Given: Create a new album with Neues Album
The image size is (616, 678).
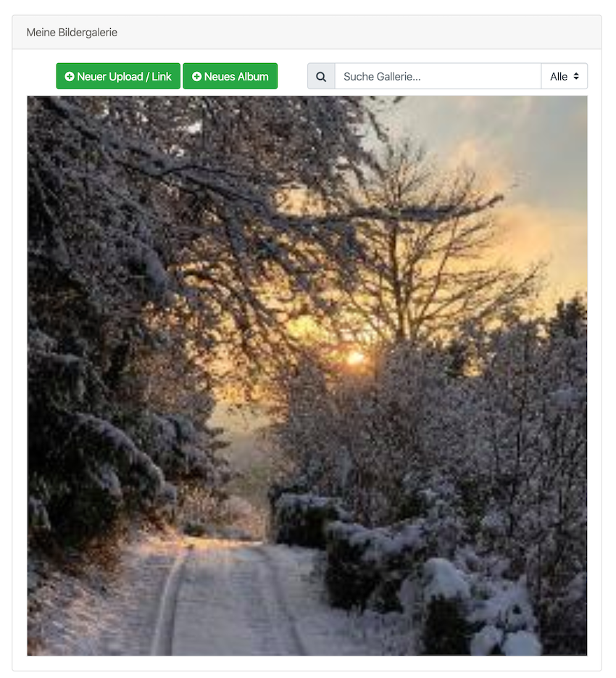Looking at the screenshot, I should pyautogui.click(x=230, y=76).
